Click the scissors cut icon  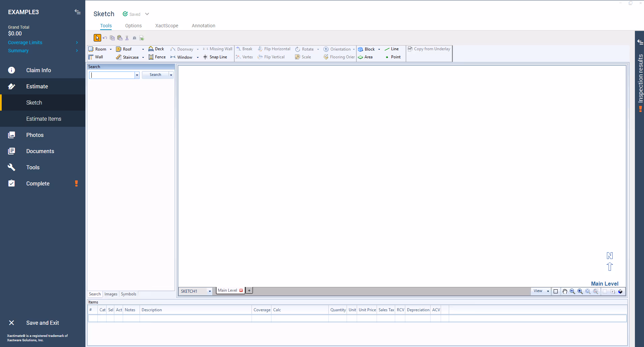coord(127,38)
